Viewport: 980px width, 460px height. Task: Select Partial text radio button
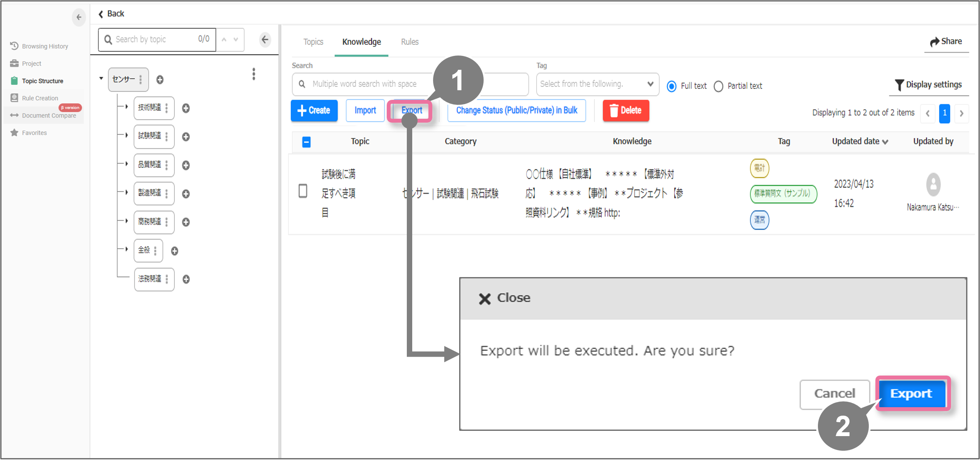pyautogui.click(x=718, y=86)
